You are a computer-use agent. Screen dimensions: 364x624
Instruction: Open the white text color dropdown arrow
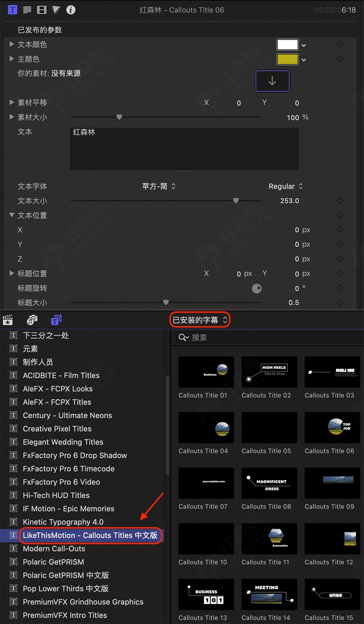(x=304, y=46)
